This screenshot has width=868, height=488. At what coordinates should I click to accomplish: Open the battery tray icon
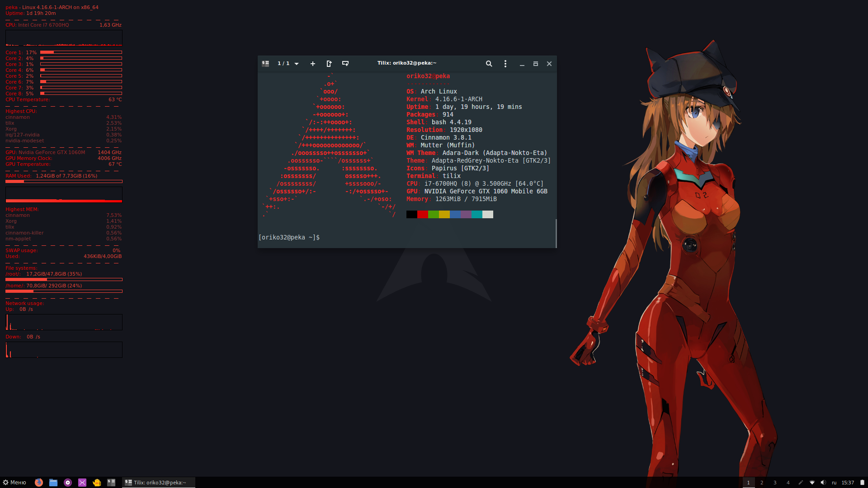(x=862, y=483)
